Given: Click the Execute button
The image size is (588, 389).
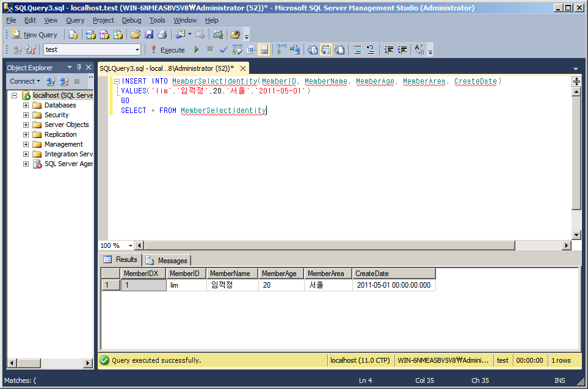Looking at the screenshot, I should (x=168, y=49).
